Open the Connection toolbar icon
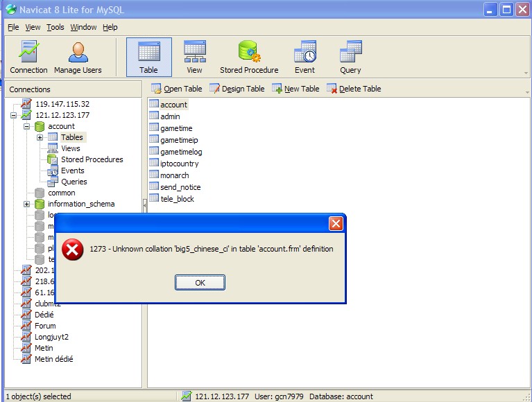The height and width of the screenshot is (402, 532). coord(28,58)
